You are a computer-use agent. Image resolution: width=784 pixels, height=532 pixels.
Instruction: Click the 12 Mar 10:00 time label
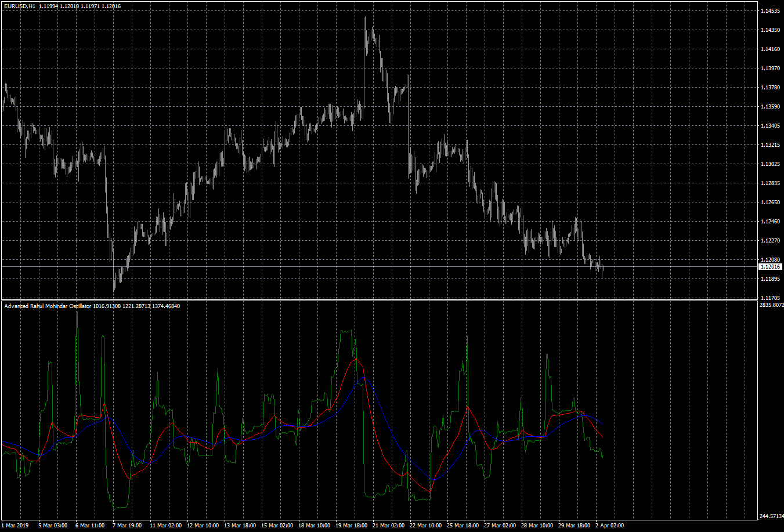(203, 526)
